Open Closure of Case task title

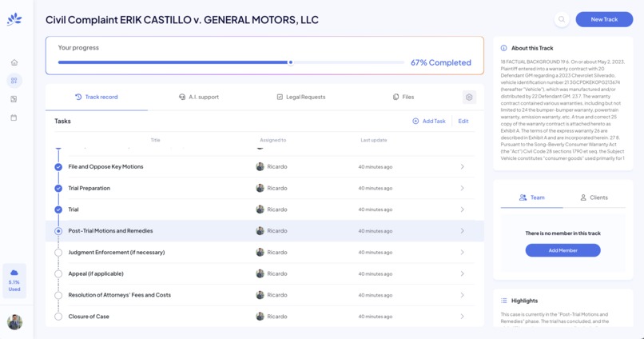pyautogui.click(x=89, y=317)
